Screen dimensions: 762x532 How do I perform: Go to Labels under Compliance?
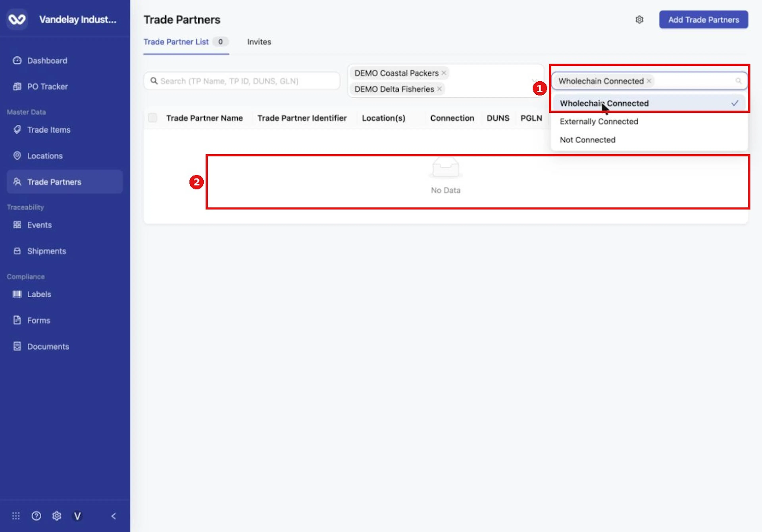39,294
